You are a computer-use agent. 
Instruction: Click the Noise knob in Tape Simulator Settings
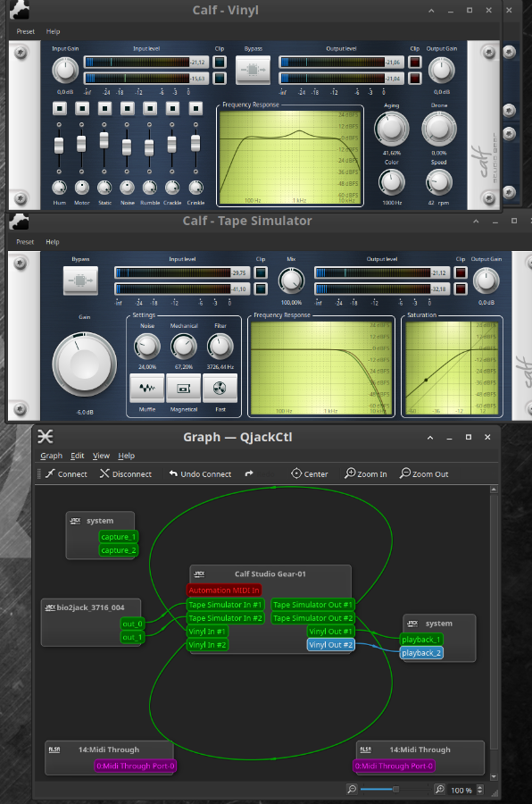[x=147, y=347]
